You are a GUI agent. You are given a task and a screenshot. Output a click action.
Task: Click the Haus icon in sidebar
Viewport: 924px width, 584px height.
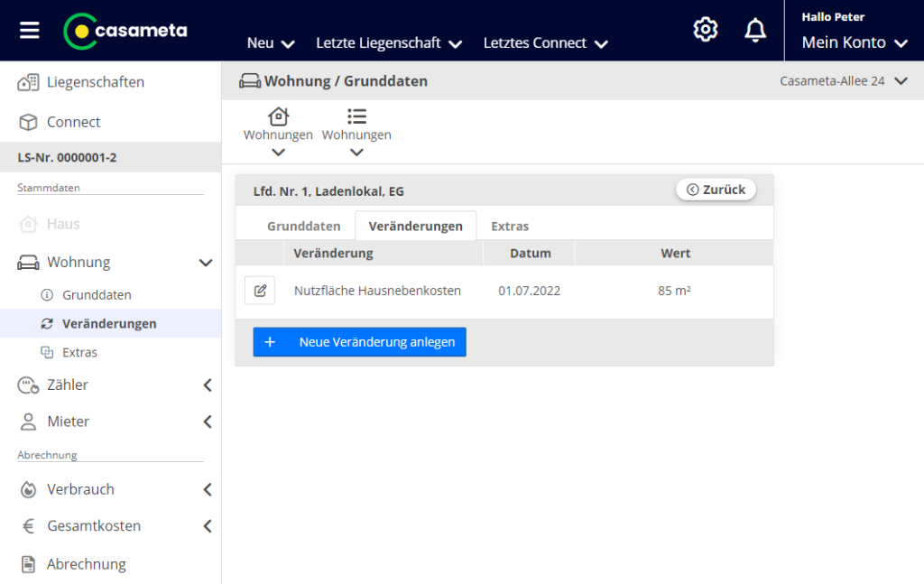pyautogui.click(x=28, y=224)
